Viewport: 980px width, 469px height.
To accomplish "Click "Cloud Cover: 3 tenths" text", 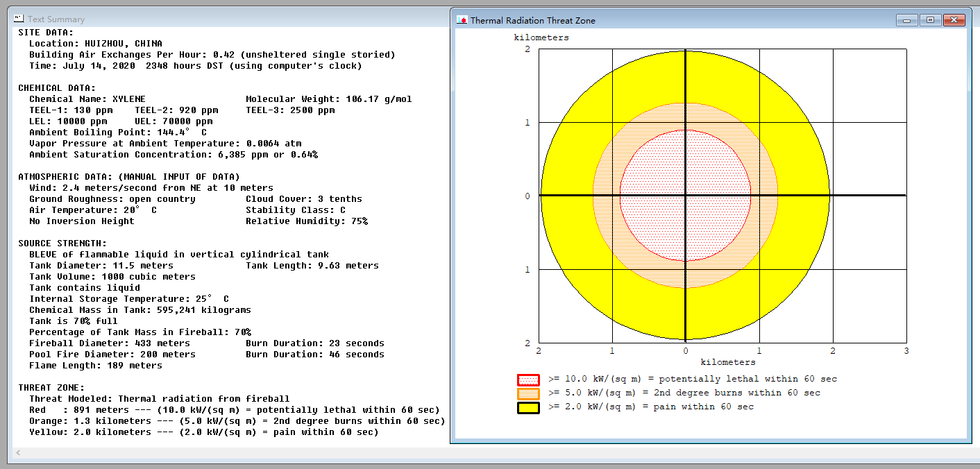I will (x=304, y=199).
